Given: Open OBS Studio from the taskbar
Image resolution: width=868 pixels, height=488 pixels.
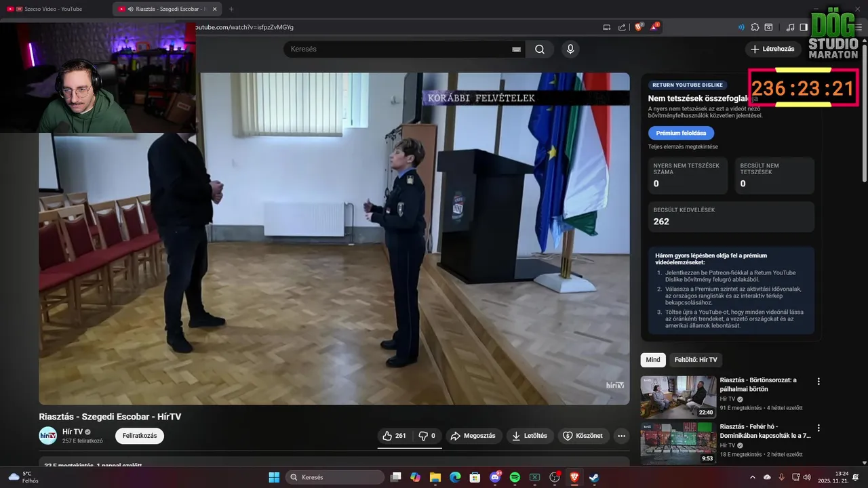Looking at the screenshot, I should (555, 477).
